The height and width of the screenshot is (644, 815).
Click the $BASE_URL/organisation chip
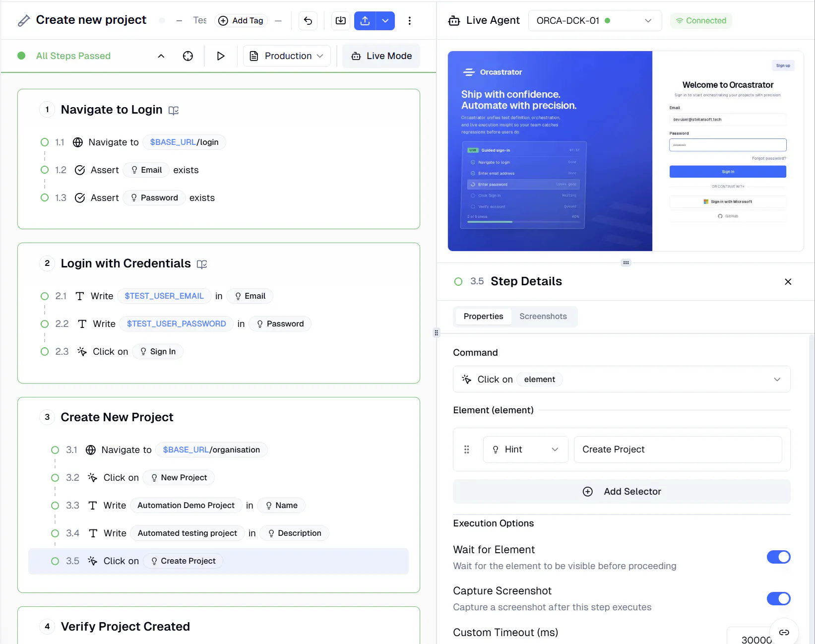click(211, 450)
